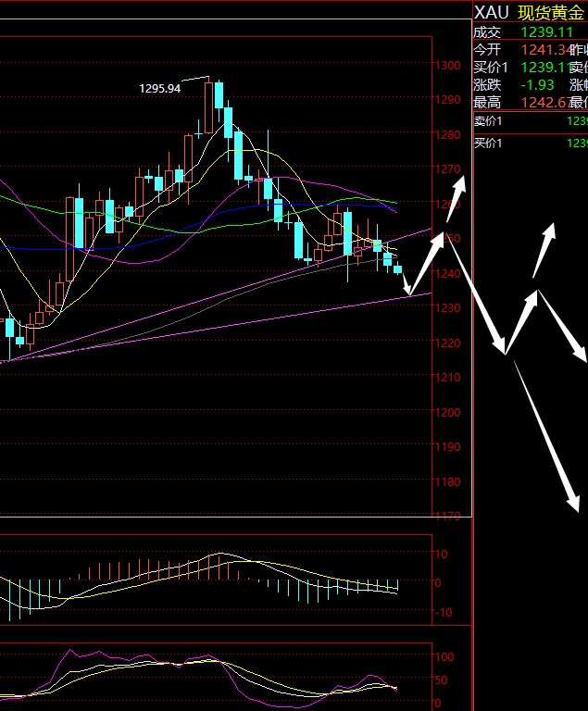Viewport: 588px width, 711px height.
Task: Click the 1170 price axis label
Action: [x=448, y=516]
